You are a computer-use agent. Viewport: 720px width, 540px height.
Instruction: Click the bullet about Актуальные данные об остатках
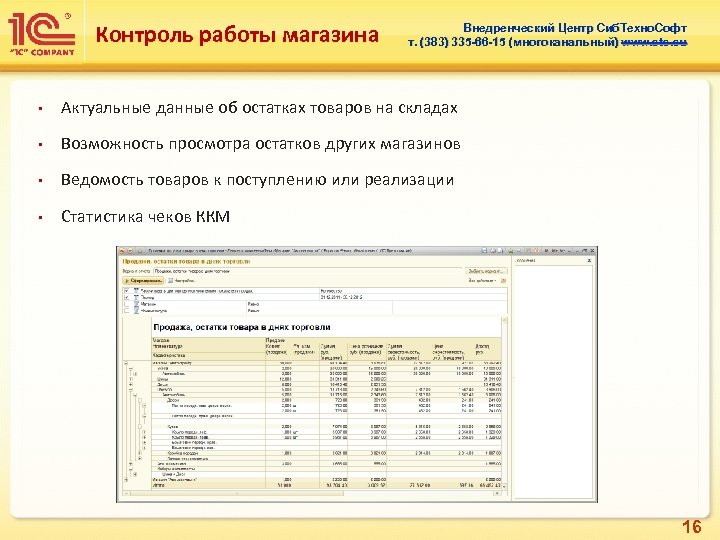tap(259, 108)
